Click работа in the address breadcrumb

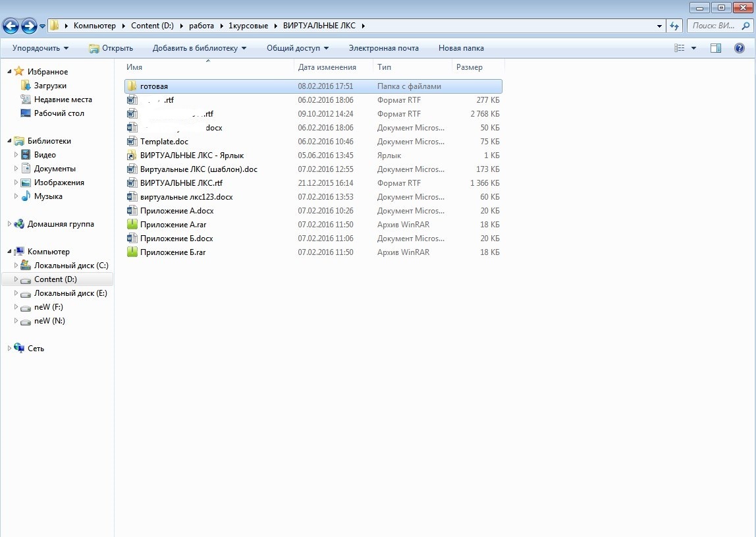coord(201,26)
